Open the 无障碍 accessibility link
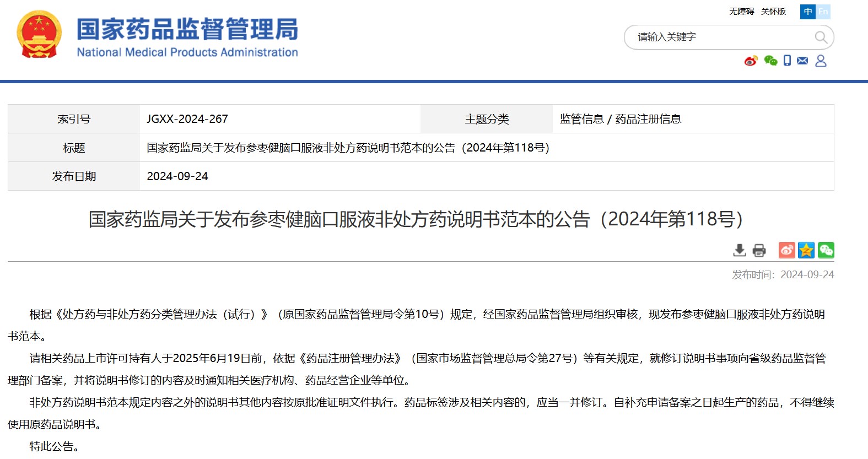The height and width of the screenshot is (459, 868). (741, 12)
